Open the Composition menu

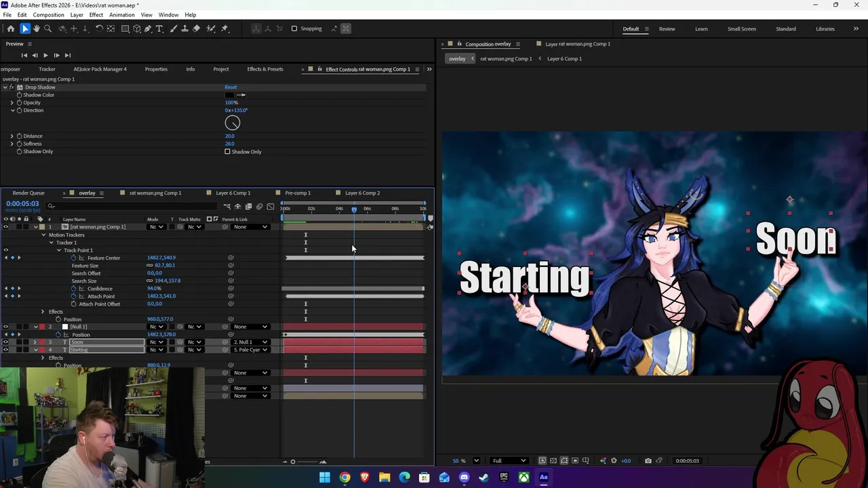pos(49,15)
